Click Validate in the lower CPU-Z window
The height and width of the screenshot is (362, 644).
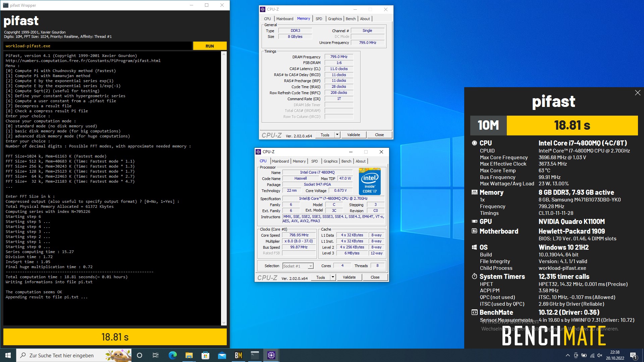[349, 277]
